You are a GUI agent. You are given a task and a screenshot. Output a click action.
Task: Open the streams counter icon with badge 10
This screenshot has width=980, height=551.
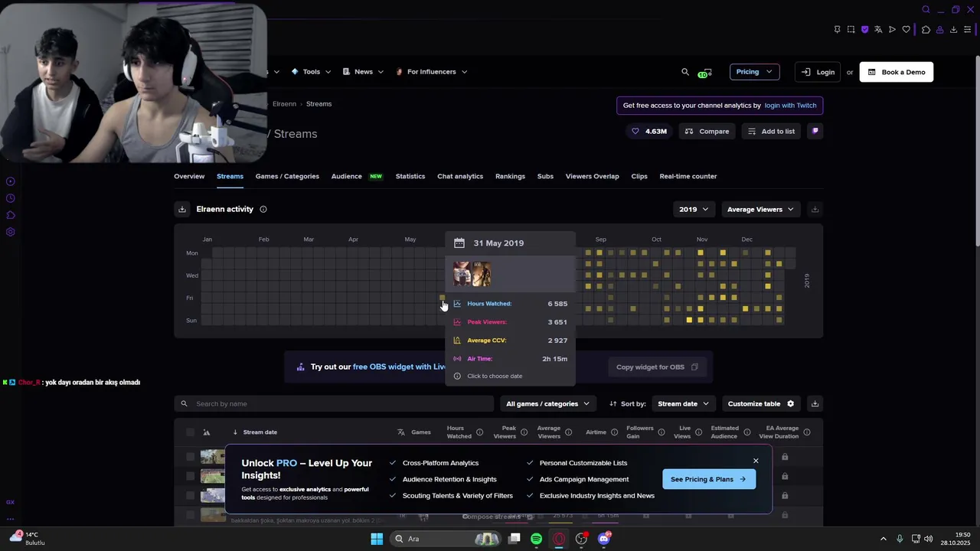pos(704,73)
